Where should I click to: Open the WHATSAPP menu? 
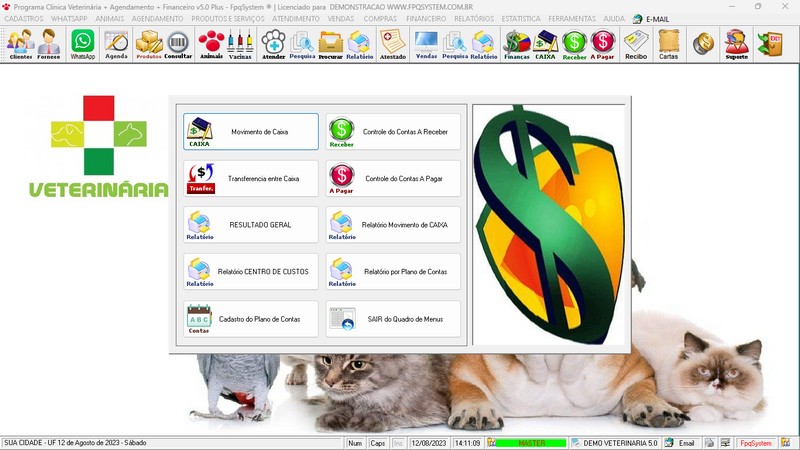69,19
